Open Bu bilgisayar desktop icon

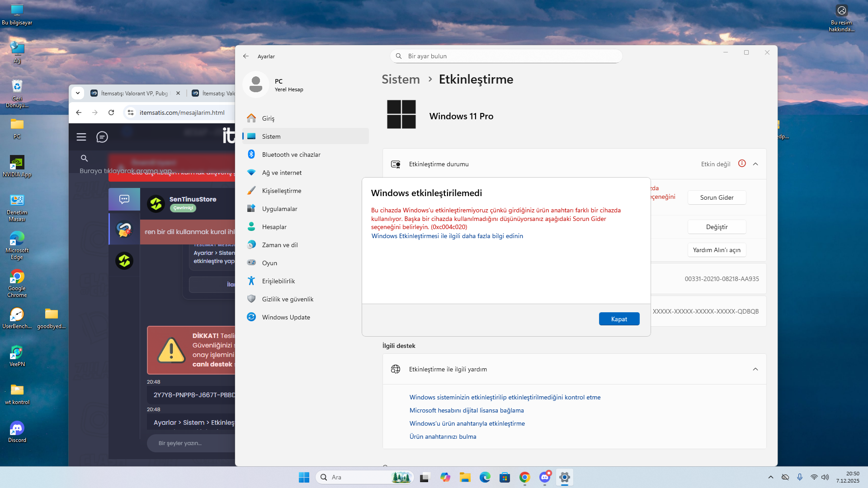17,14
